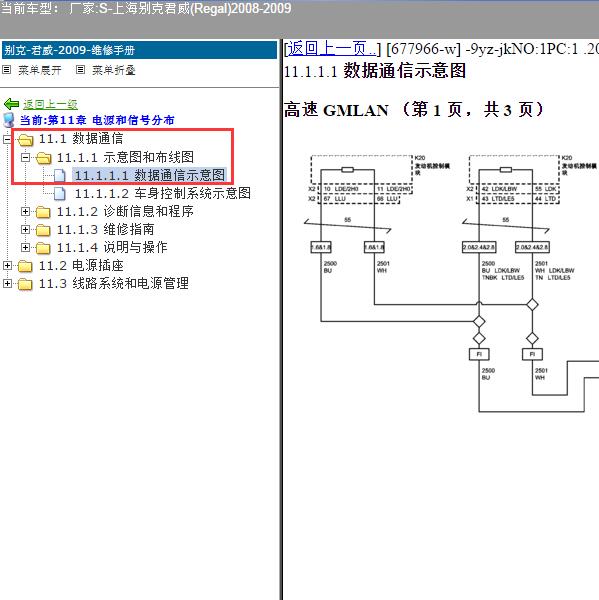Click the folder icon of 11.1.3 维修指南
Viewport: 599px width, 600px height.
(x=43, y=230)
